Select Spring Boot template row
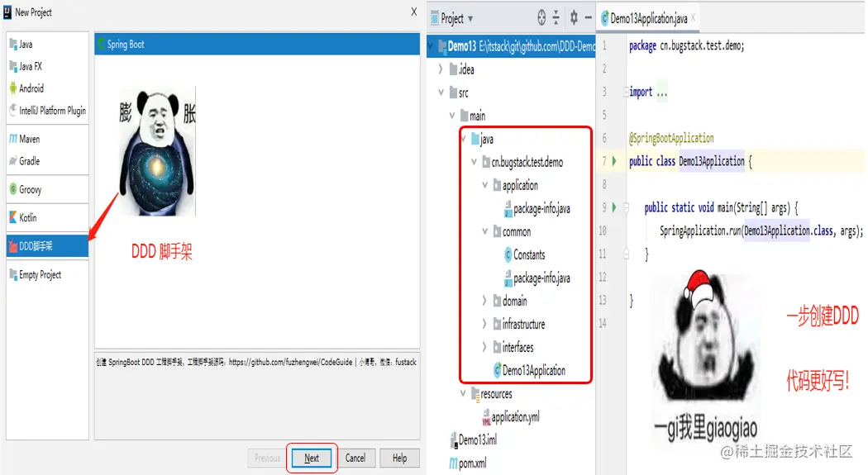This screenshot has height=475, width=868. pos(257,45)
